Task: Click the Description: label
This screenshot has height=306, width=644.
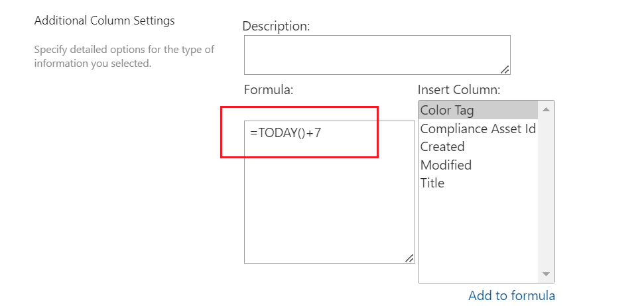Action: tap(276, 26)
